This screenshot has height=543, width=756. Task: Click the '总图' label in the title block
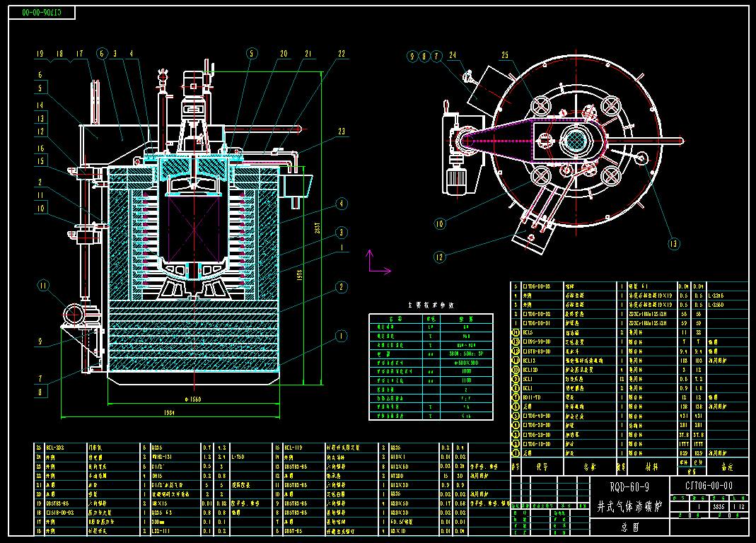(x=629, y=527)
